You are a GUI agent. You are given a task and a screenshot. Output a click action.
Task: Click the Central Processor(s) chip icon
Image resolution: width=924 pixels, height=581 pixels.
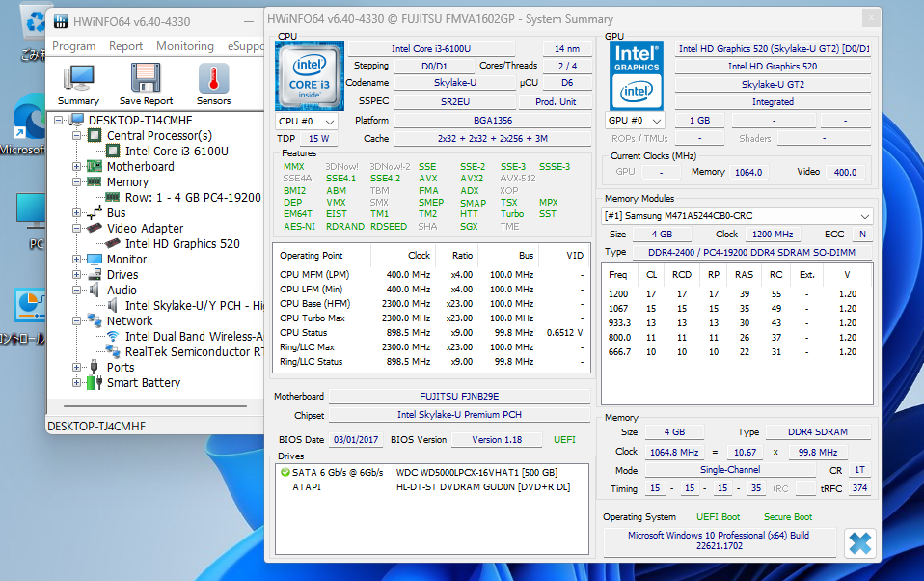point(95,136)
